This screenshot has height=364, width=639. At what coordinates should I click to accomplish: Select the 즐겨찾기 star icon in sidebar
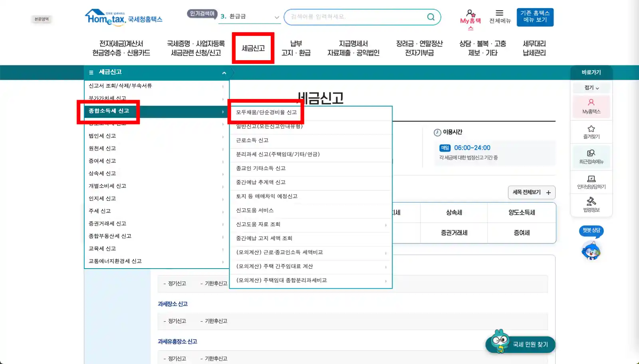click(591, 132)
